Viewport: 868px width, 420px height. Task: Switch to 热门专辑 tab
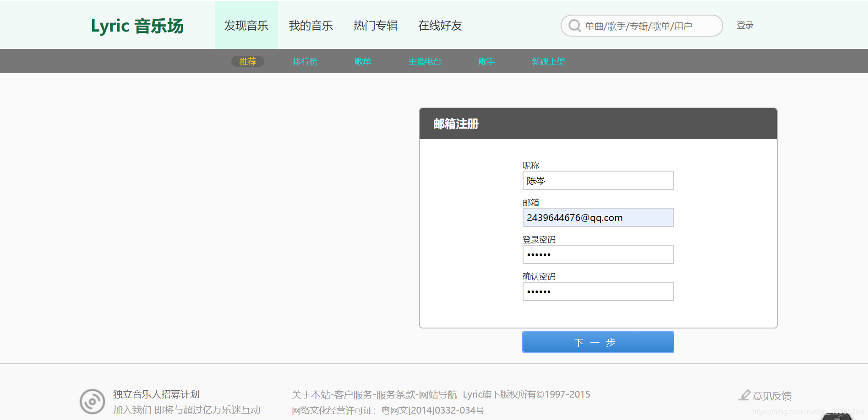376,26
